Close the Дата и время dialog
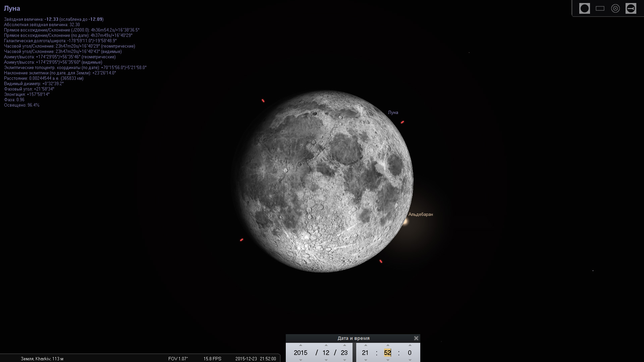Image resolution: width=644 pixels, height=362 pixels. 416,338
